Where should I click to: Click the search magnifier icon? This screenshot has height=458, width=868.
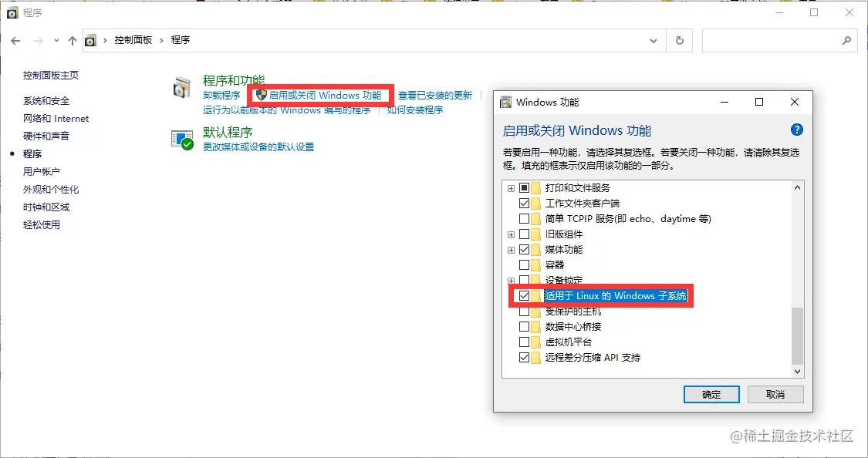click(846, 40)
